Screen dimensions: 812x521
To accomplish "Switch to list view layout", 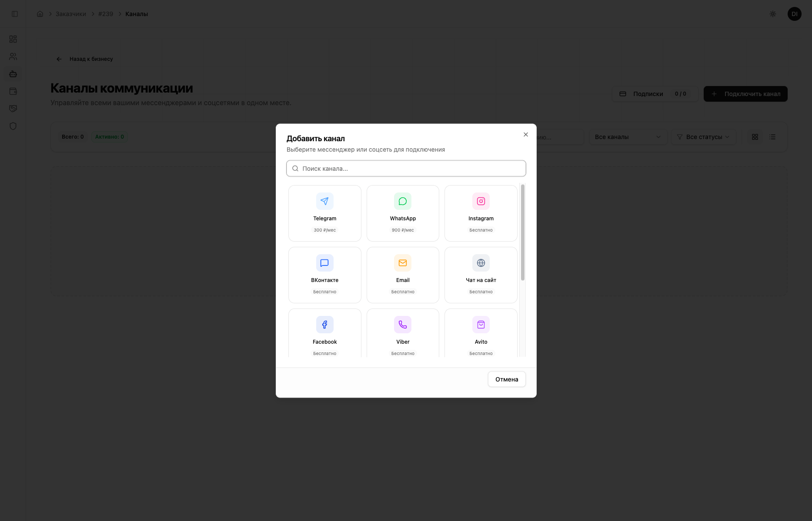I will [772, 137].
